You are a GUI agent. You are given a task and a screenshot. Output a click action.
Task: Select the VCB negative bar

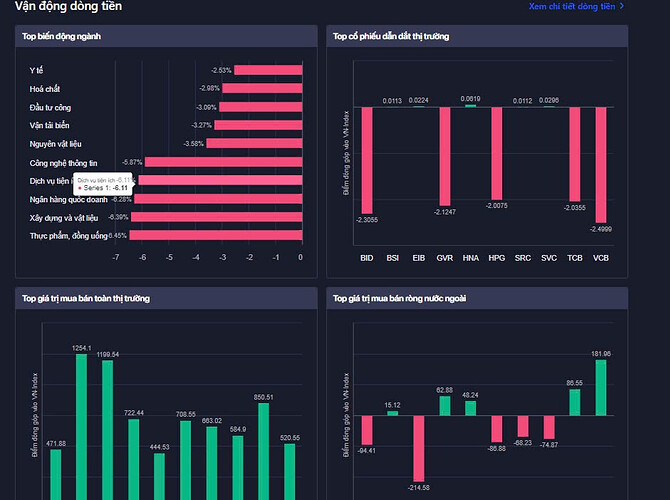pos(601,165)
